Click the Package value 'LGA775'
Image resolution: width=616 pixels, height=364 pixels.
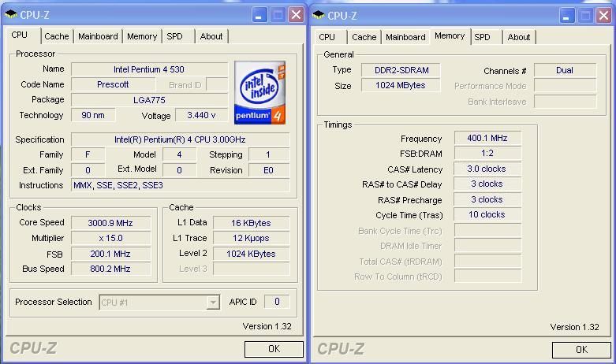coord(149,100)
